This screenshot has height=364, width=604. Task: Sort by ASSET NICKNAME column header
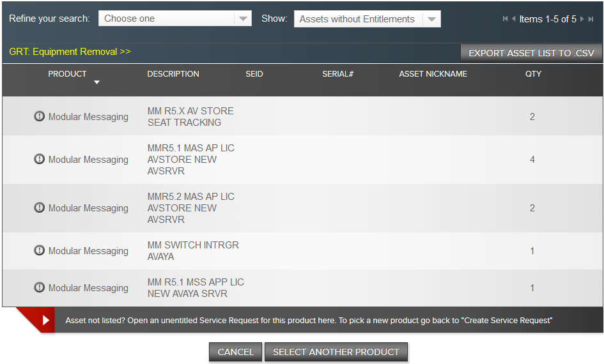coord(433,74)
